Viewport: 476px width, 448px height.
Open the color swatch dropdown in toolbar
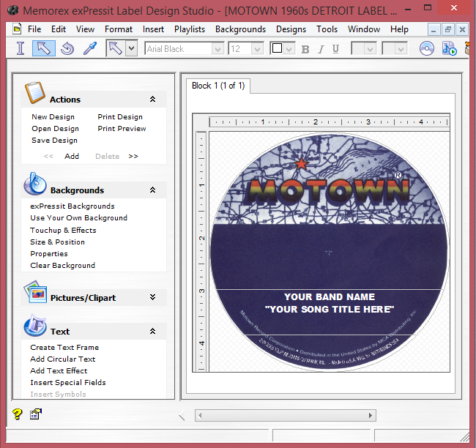289,49
